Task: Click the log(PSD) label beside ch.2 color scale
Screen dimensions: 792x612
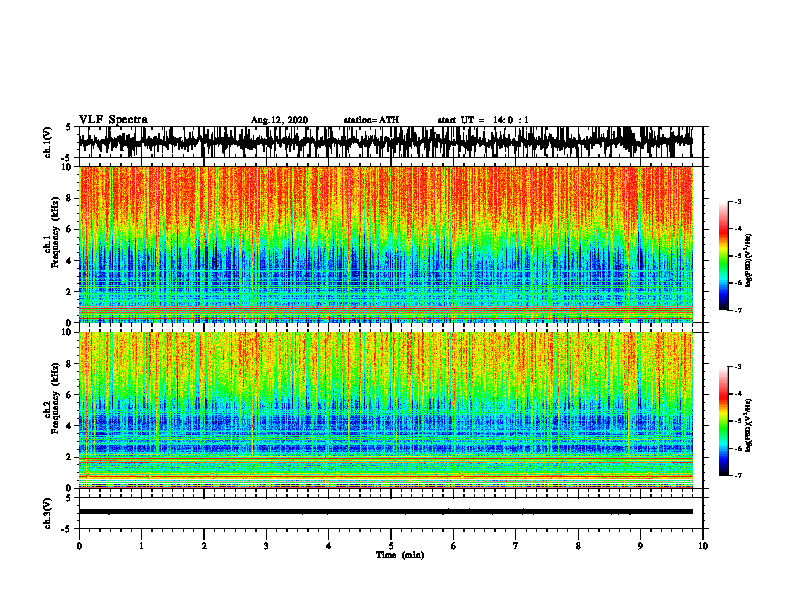Action: pos(749,426)
